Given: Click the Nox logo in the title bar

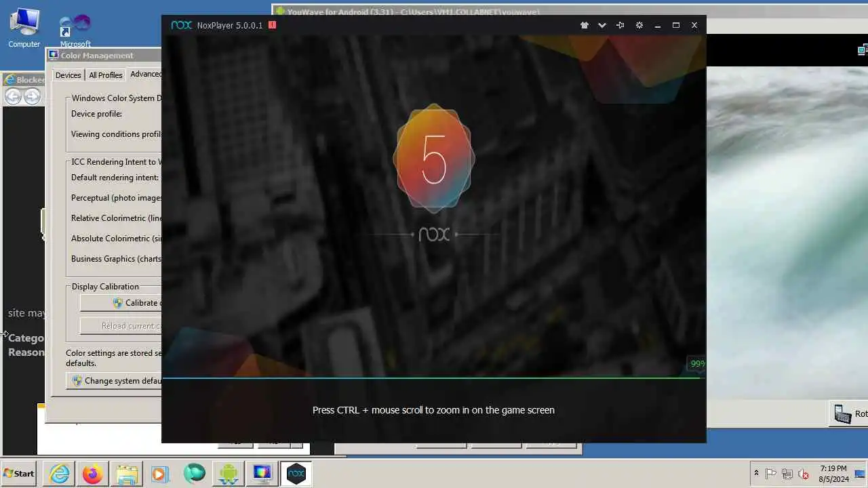Looking at the screenshot, I should click(181, 25).
